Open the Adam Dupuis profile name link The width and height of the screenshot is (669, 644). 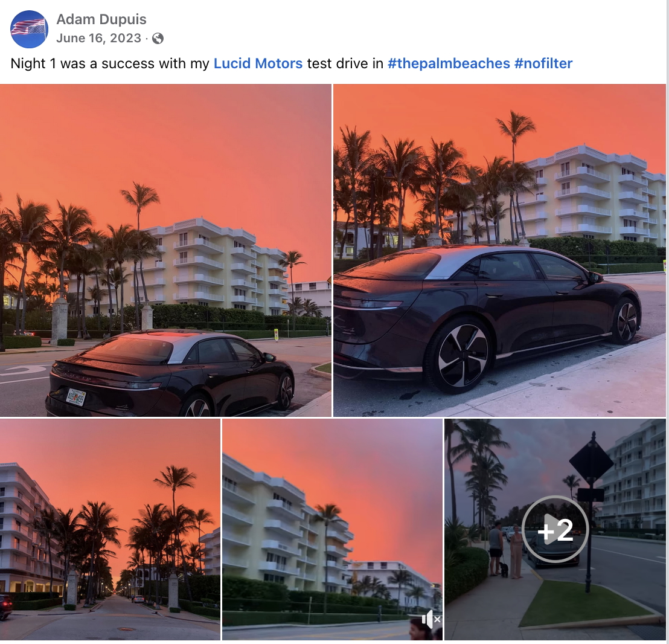click(101, 19)
